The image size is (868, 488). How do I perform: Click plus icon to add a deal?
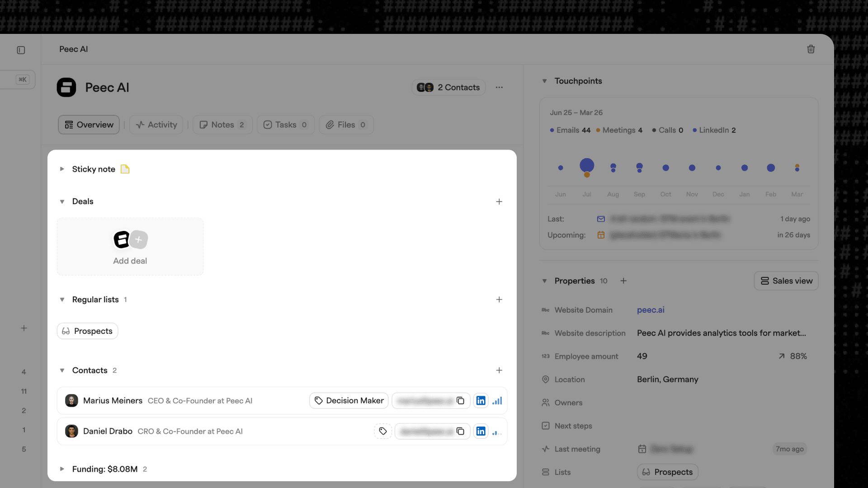pos(499,202)
